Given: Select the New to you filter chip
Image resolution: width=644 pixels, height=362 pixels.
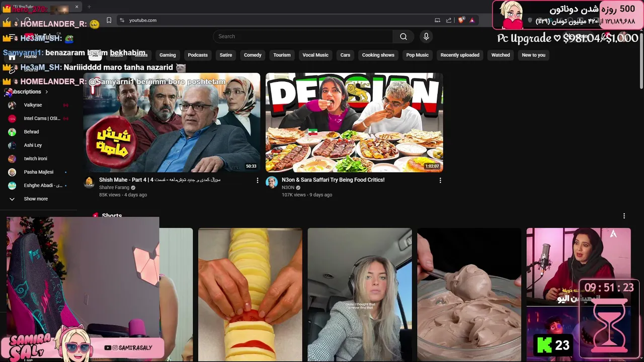Looking at the screenshot, I should pyautogui.click(x=533, y=55).
